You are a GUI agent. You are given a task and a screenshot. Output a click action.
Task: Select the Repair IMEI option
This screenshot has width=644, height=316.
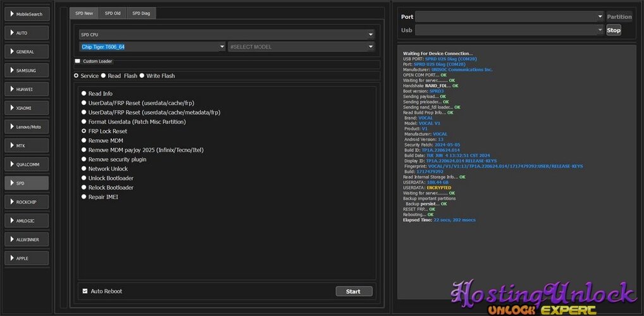click(x=84, y=197)
